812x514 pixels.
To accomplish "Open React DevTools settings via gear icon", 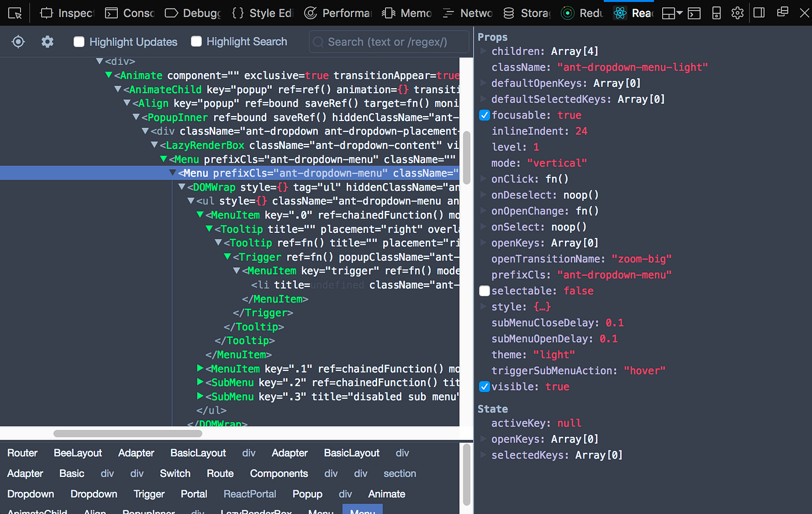I will (x=47, y=41).
